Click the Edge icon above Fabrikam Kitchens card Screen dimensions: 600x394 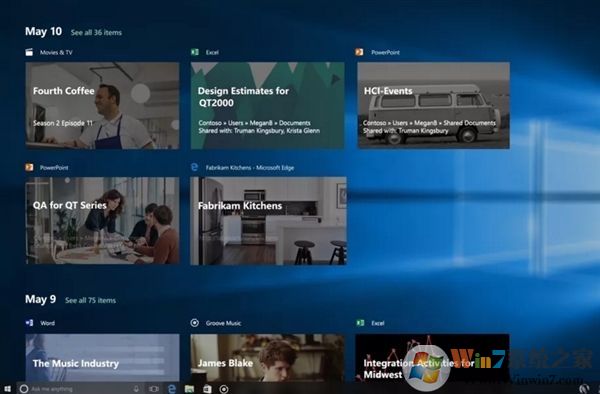click(194, 167)
